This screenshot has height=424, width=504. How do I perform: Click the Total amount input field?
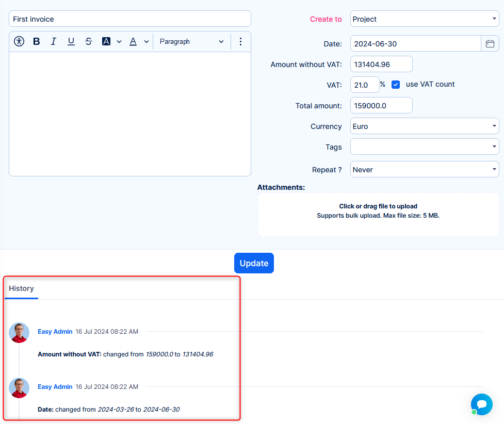381,106
